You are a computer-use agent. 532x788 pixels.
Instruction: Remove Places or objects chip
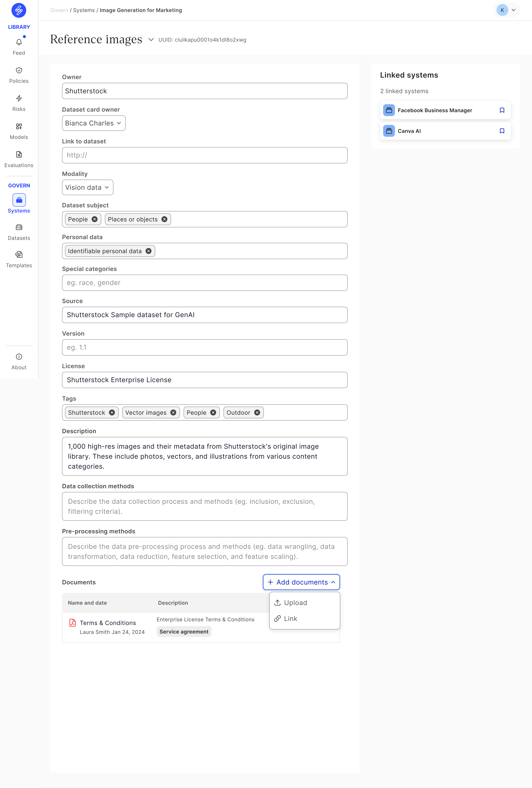tap(164, 219)
